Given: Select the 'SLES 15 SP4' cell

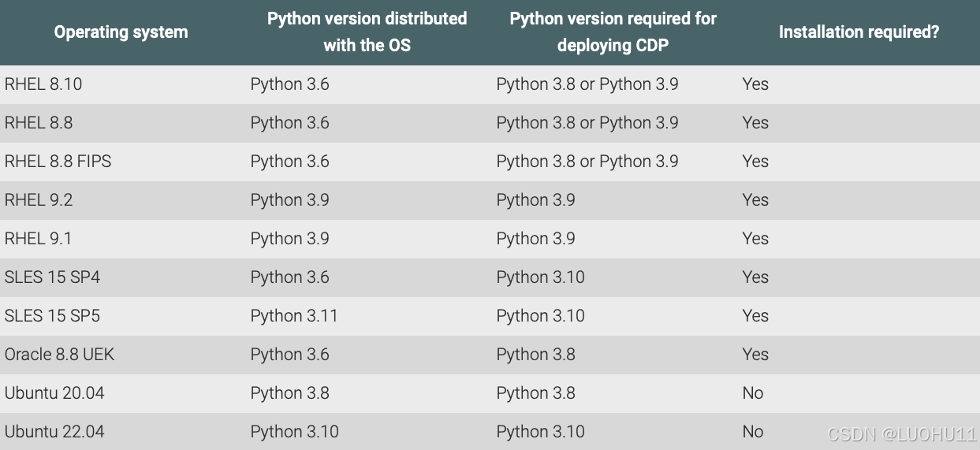Looking at the screenshot, I should click(x=52, y=277).
